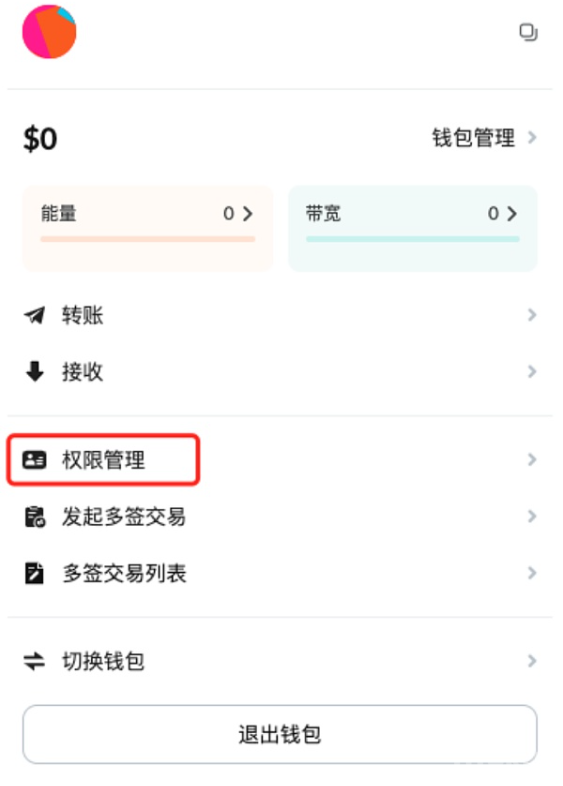
Task: Expand the 带宽 bandwidth chevron arrow
Action: (x=512, y=214)
